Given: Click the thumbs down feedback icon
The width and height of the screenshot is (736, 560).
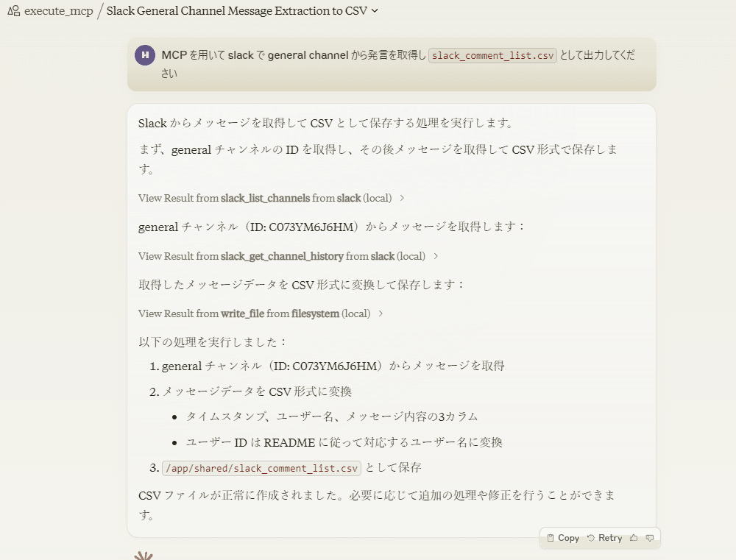Looking at the screenshot, I should 650,538.
